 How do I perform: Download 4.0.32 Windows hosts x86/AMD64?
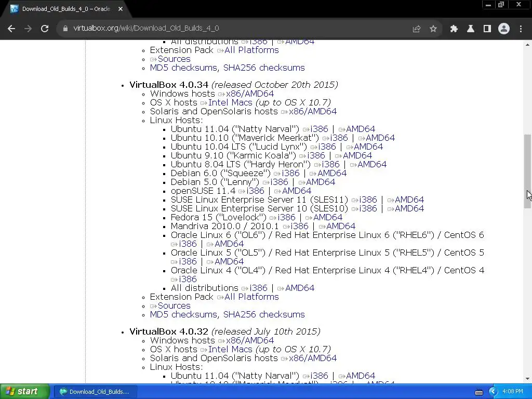pyautogui.click(x=250, y=340)
